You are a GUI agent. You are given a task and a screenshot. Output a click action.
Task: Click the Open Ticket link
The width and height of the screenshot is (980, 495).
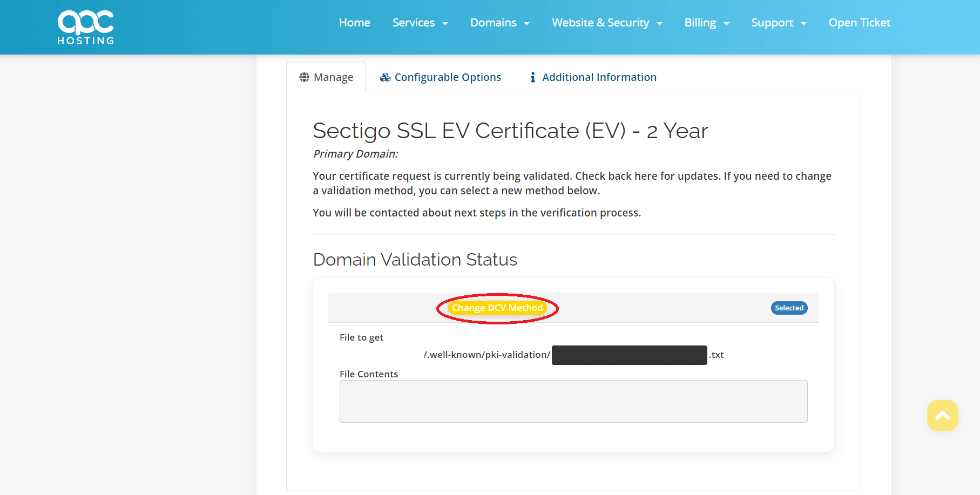pyautogui.click(x=860, y=23)
